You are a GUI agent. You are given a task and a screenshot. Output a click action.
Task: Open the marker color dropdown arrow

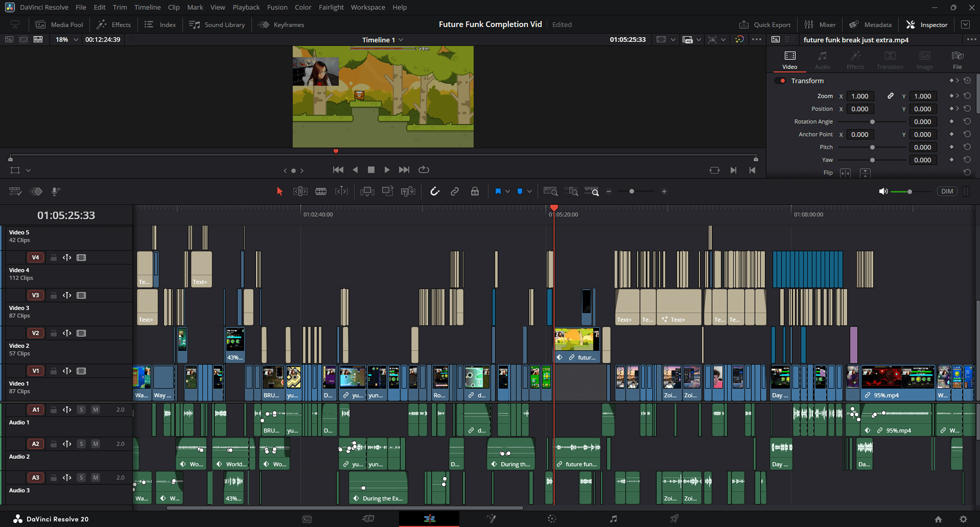click(x=529, y=192)
